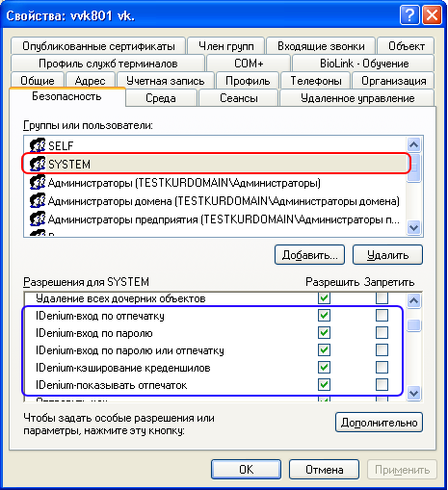This screenshot has height=490, width=448.
Task: Click the title bar help question mark
Action: pyautogui.click(x=409, y=15)
